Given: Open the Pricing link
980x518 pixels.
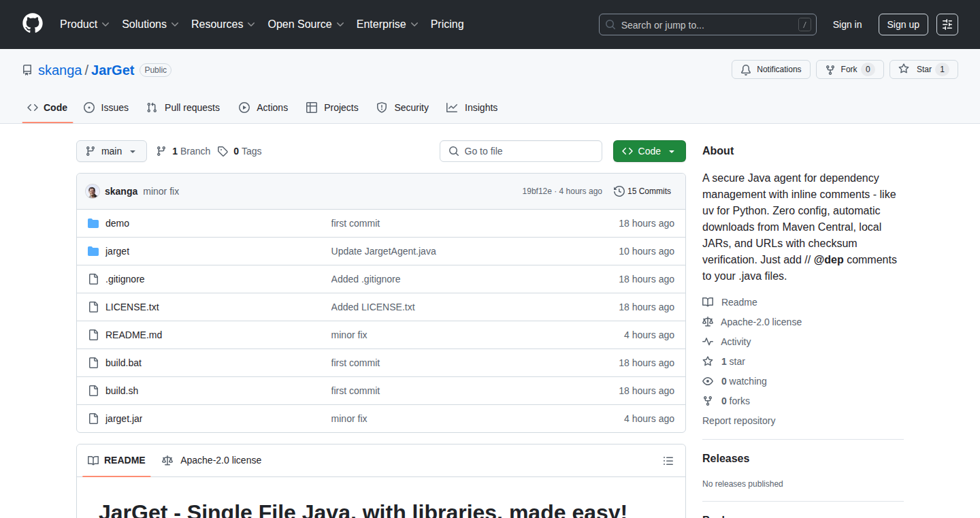Looking at the screenshot, I should point(447,25).
